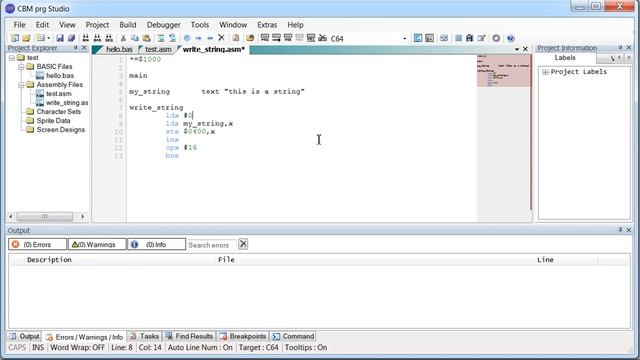
Task: Click the Copy toolbar icon
Action: pos(135,38)
